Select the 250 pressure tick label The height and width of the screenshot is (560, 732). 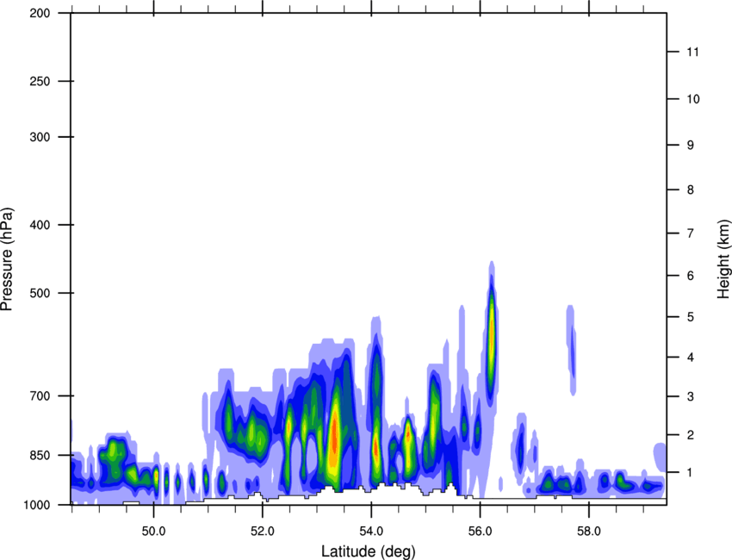coord(40,81)
